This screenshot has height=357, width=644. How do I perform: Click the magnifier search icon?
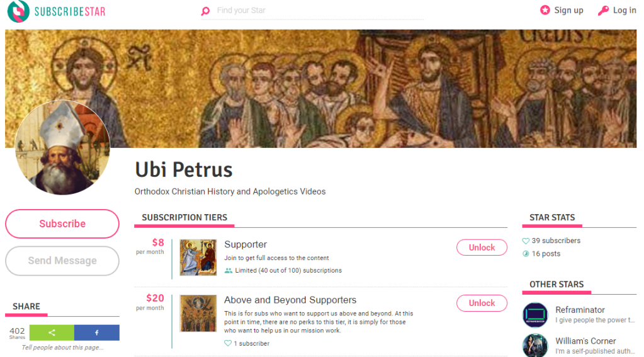click(205, 11)
